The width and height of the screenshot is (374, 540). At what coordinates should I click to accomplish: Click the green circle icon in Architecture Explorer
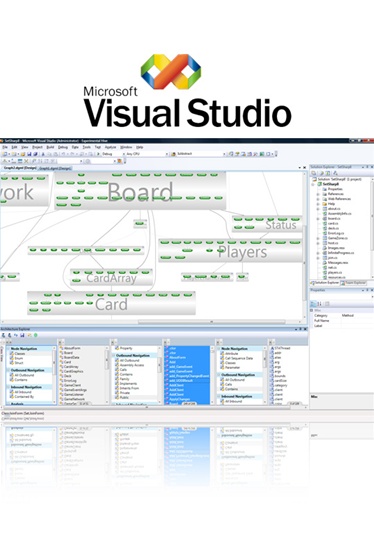tap(36, 335)
